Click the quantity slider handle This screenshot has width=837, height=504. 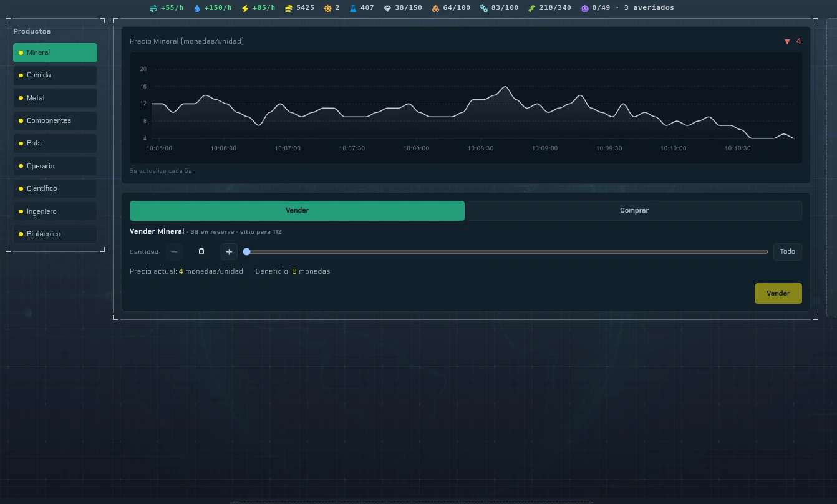click(x=246, y=252)
